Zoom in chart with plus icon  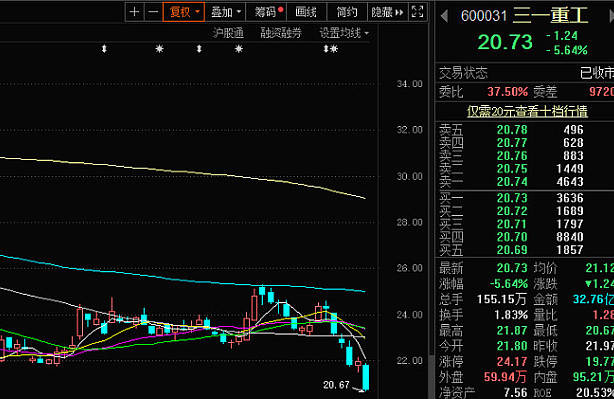(134, 12)
